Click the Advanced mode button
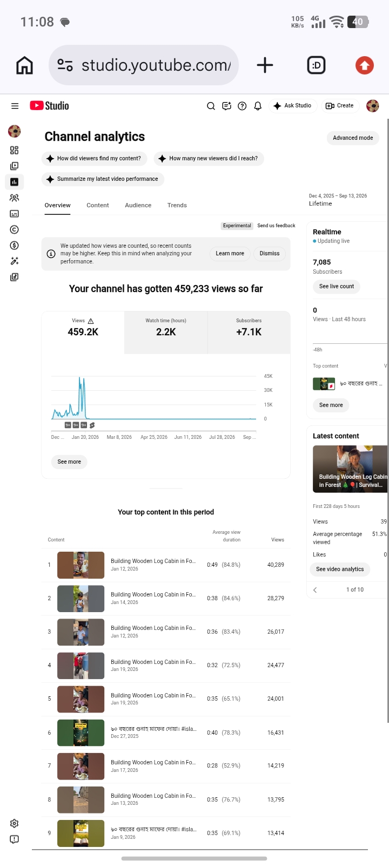 (x=353, y=138)
